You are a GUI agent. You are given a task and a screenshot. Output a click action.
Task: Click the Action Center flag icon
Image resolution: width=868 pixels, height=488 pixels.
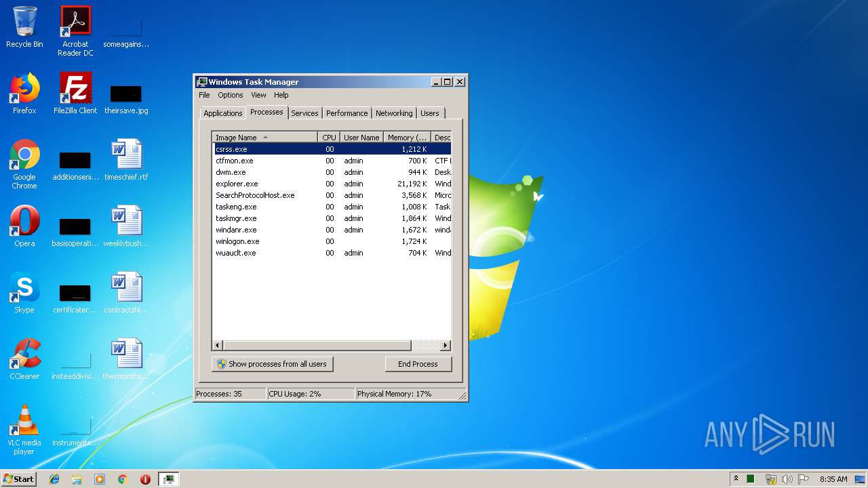(804, 479)
